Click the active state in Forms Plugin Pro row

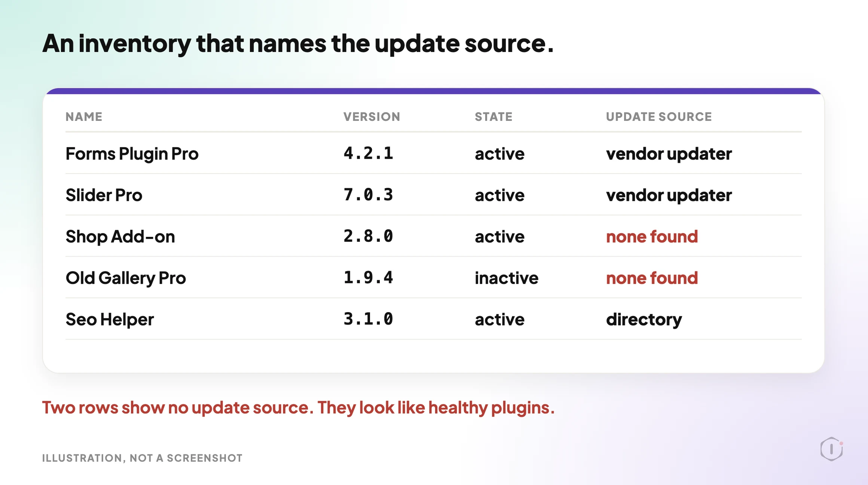point(500,154)
